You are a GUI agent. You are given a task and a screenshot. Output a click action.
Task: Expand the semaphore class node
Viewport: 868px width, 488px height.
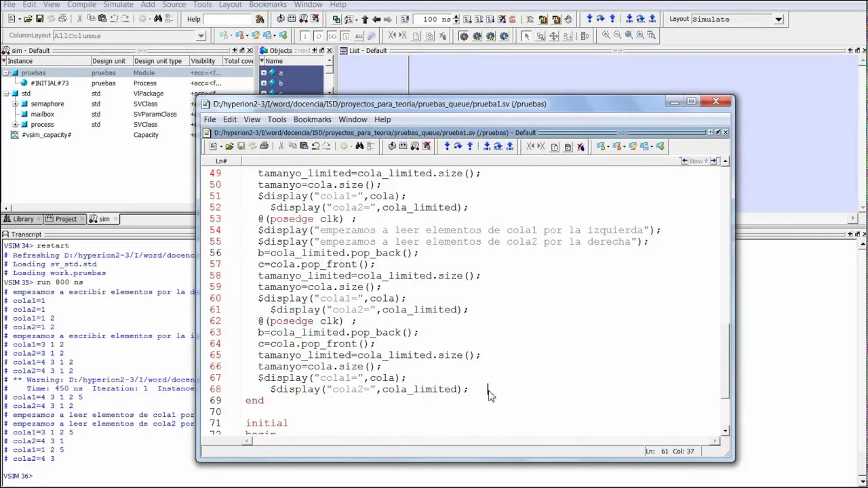(15, 104)
